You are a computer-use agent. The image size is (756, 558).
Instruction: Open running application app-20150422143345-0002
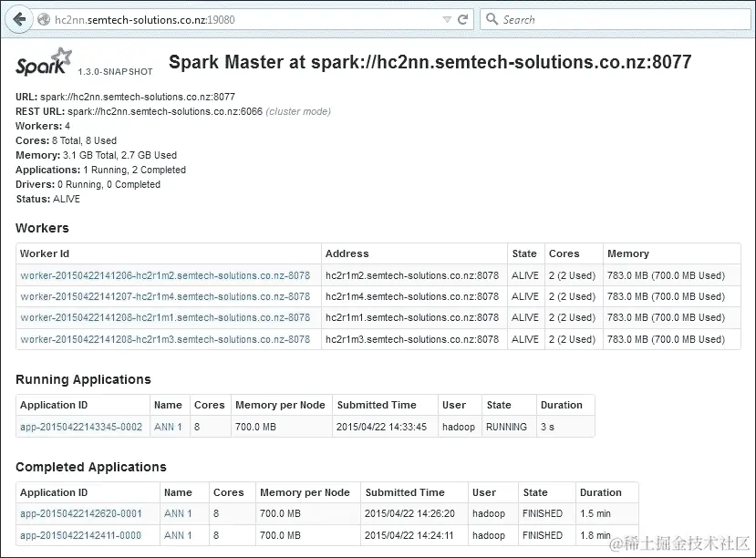click(x=81, y=427)
